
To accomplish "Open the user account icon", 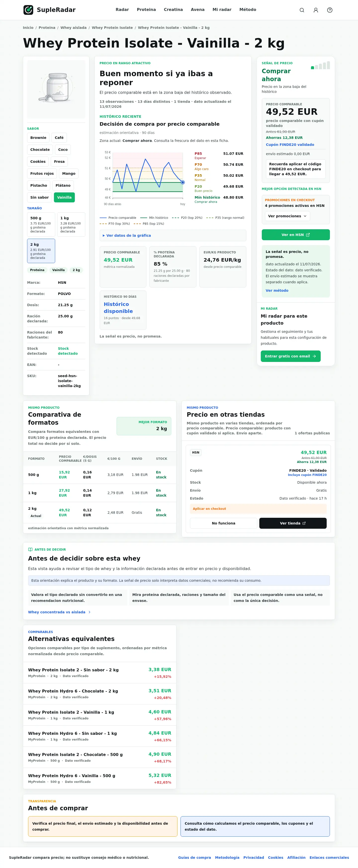I will (x=315, y=10).
